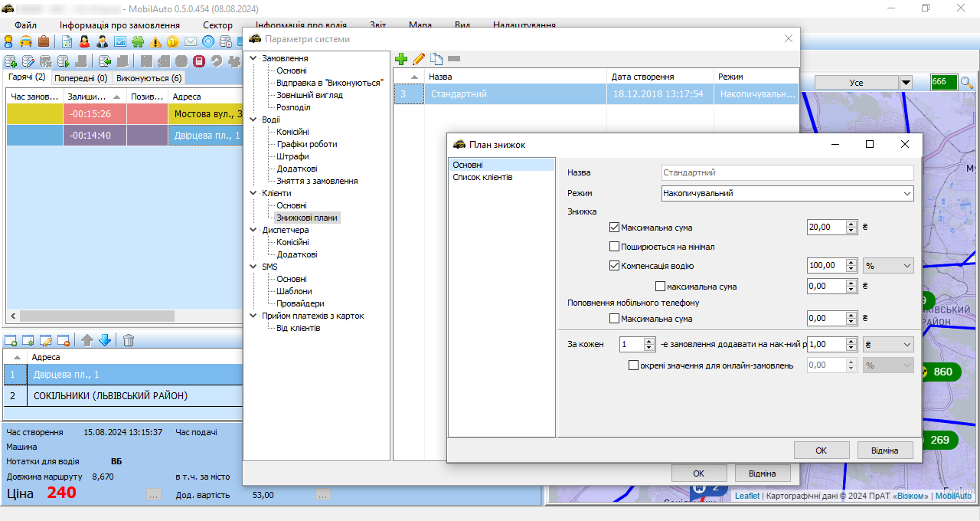Click the copy plan icon
980x521 pixels.
click(x=436, y=59)
